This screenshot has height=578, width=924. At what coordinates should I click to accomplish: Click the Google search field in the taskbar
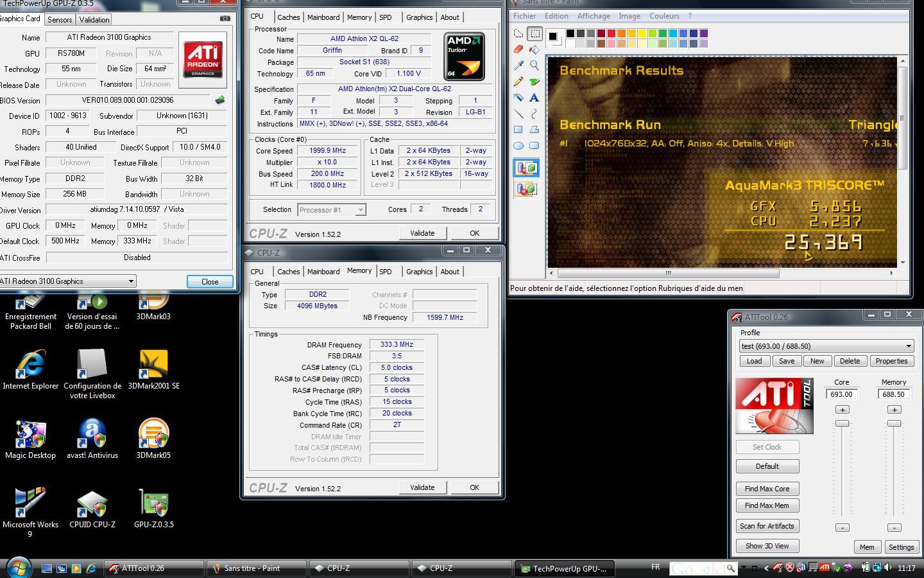click(697, 568)
